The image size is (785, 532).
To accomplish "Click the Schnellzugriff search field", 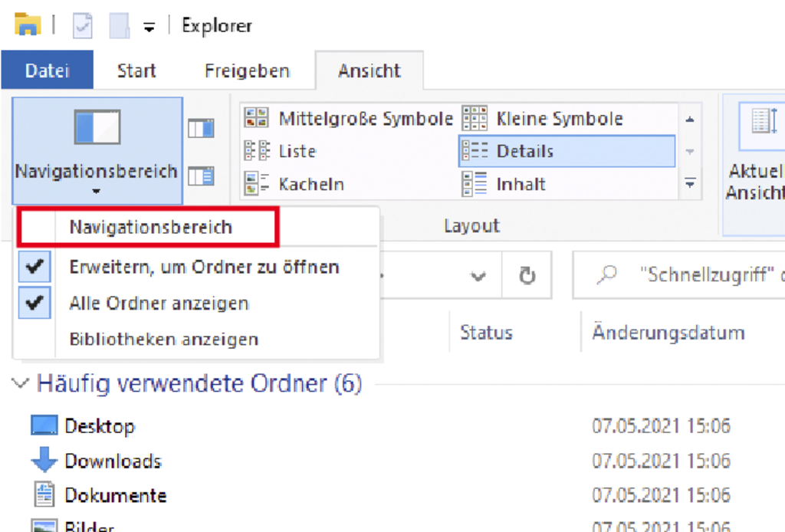I will (690, 277).
